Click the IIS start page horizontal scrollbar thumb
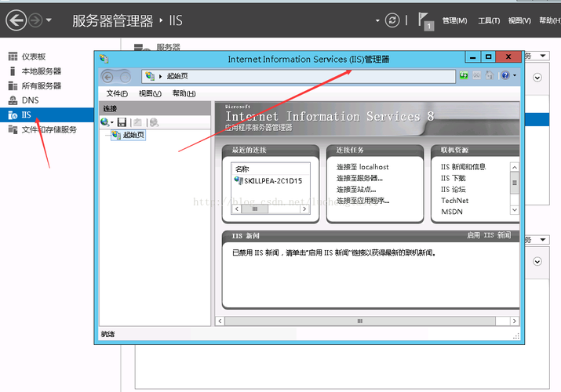This screenshot has width=561, height=392. coord(360,321)
